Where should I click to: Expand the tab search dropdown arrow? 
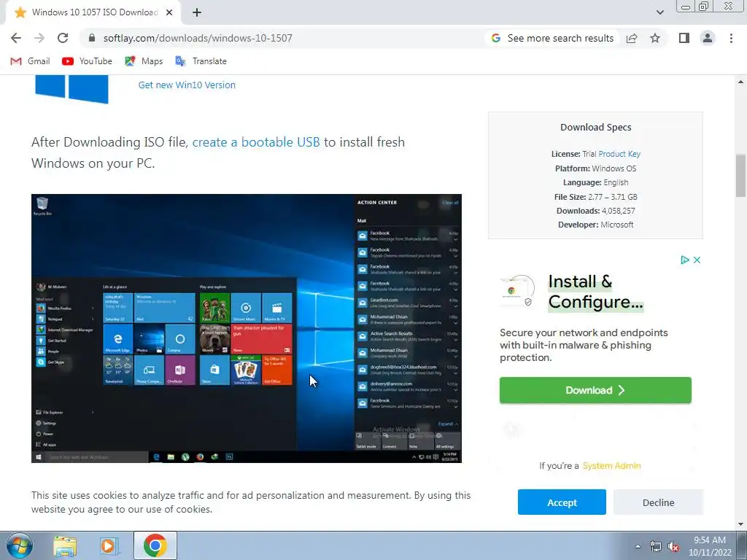[x=659, y=12]
